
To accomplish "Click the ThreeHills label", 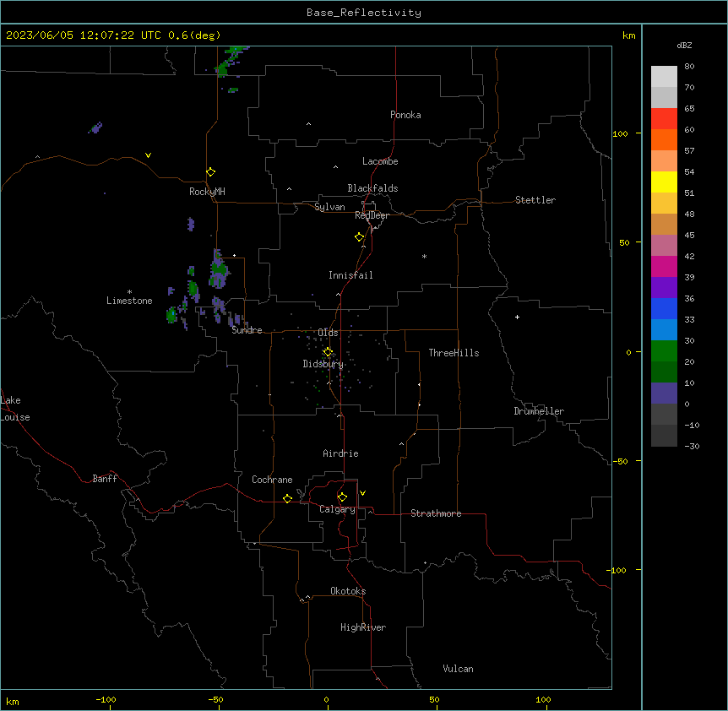I will (x=454, y=353).
